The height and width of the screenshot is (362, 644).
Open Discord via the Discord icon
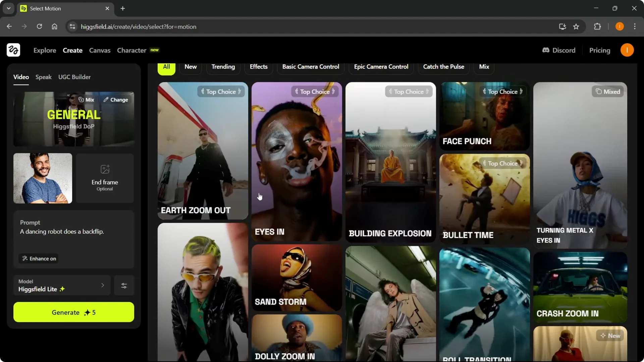click(546, 50)
